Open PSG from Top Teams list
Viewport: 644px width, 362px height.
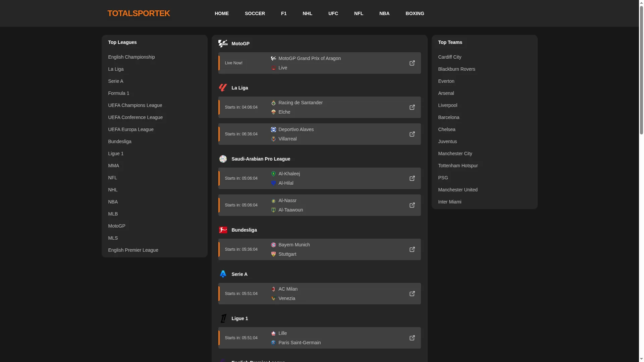443,178
